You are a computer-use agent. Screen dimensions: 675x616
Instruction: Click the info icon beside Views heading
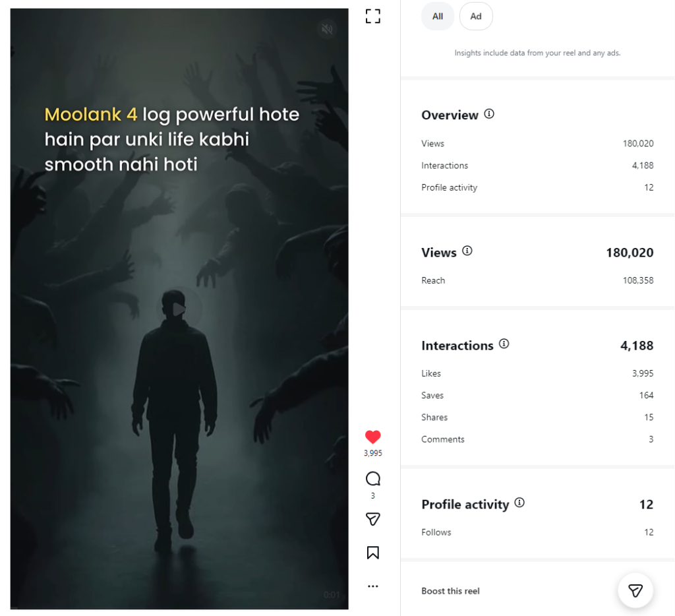pyautogui.click(x=467, y=251)
